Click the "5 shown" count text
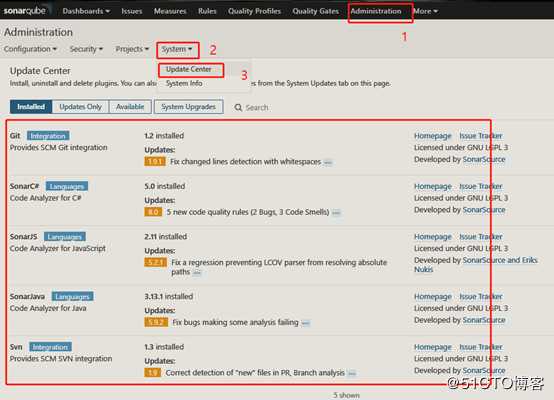The width and height of the screenshot is (554, 400). click(346, 395)
